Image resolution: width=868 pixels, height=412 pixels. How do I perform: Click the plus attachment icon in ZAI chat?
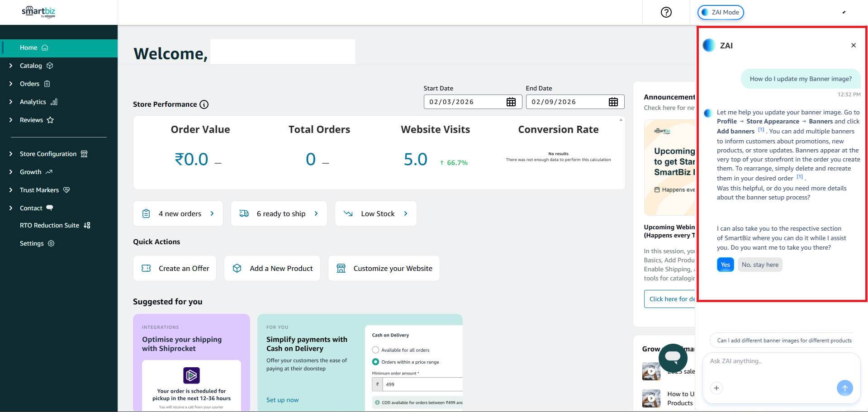coord(716,388)
